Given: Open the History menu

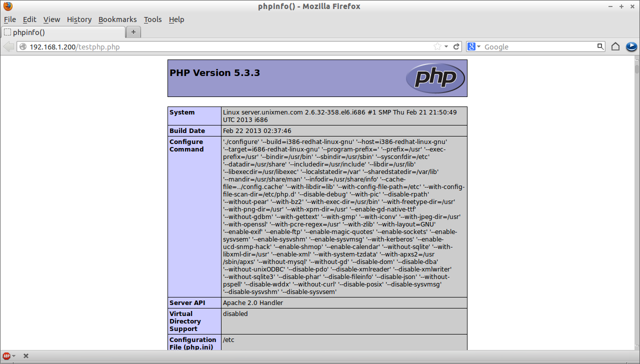Looking at the screenshot, I should coord(79,19).
